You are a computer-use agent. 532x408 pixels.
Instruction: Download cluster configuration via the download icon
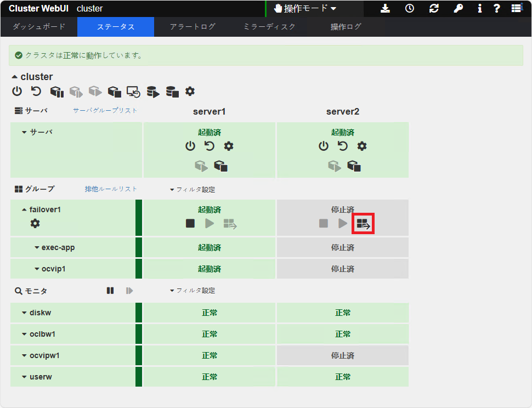point(386,8)
